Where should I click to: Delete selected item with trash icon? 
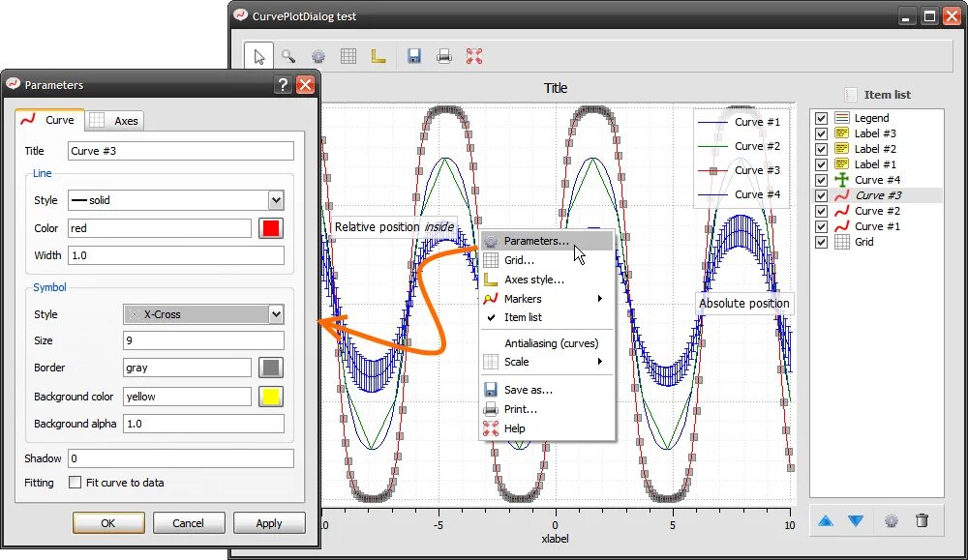[922, 521]
